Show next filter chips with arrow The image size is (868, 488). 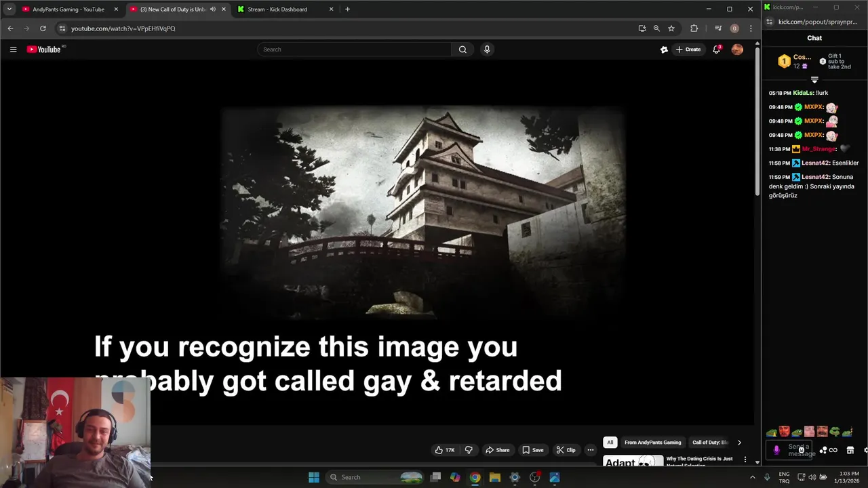[739, 443]
